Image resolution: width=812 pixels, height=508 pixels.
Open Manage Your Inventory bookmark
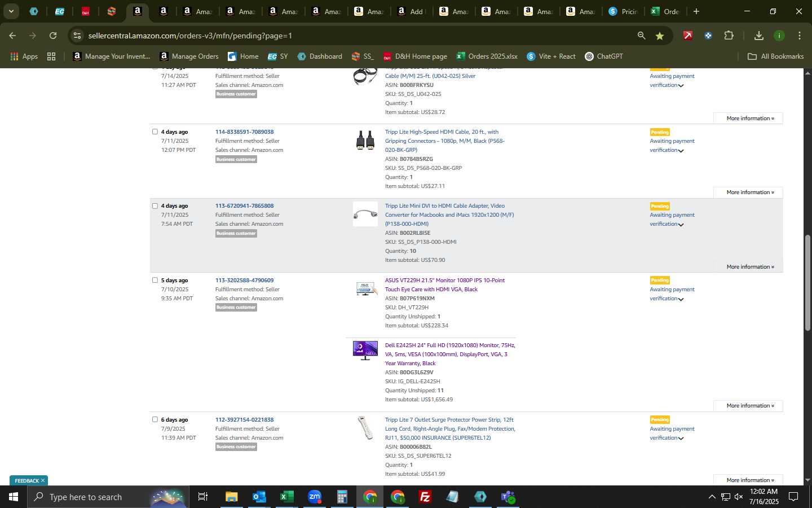[x=112, y=56]
